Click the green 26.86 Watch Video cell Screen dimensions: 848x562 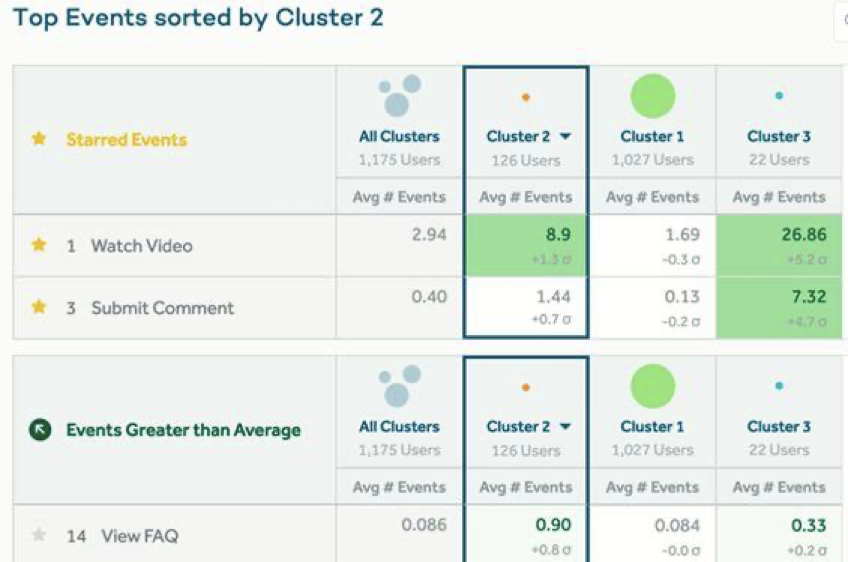pyautogui.click(x=779, y=246)
